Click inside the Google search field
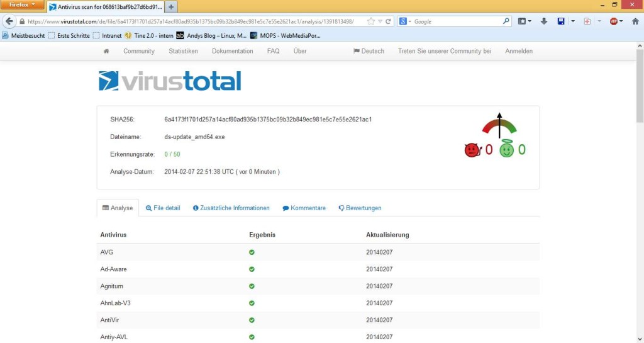 click(456, 21)
